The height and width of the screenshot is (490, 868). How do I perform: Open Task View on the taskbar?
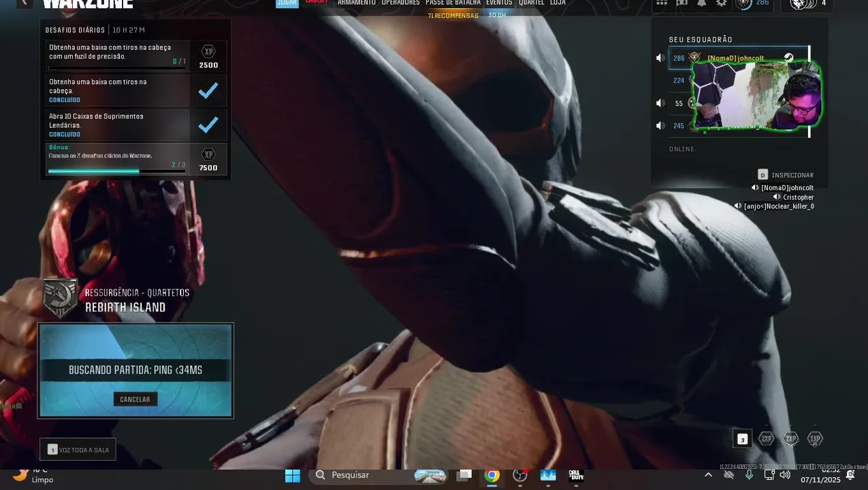[464, 476]
